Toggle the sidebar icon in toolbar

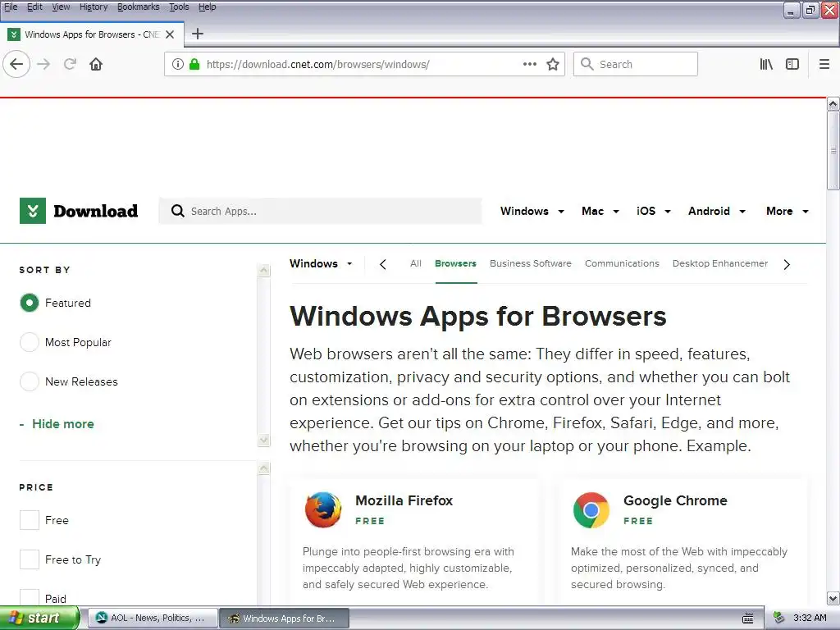(x=792, y=64)
